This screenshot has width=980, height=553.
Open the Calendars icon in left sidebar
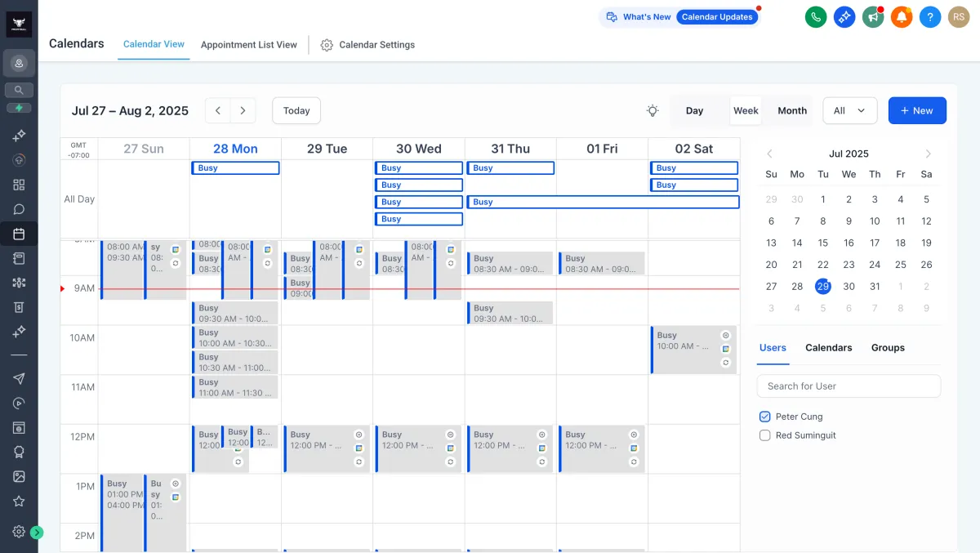coord(19,234)
